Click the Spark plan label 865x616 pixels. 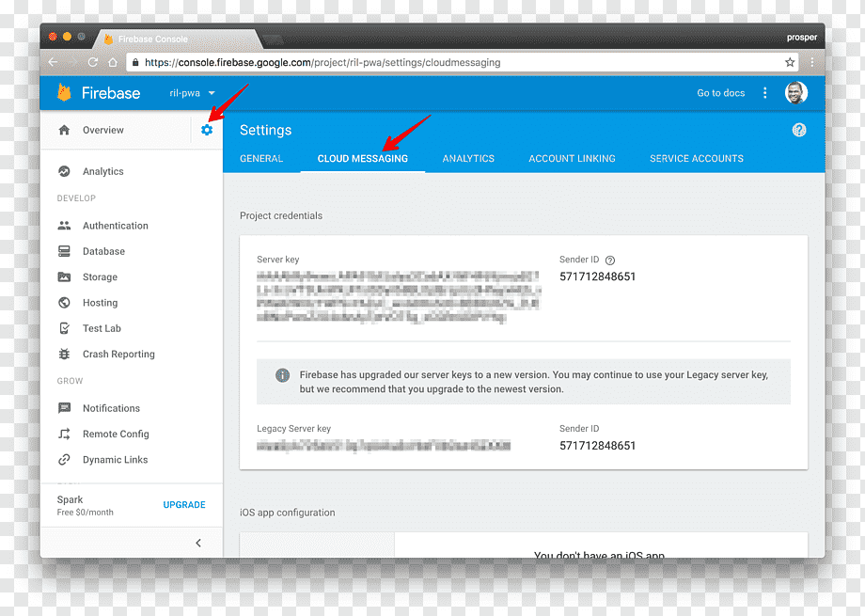pyautogui.click(x=71, y=499)
